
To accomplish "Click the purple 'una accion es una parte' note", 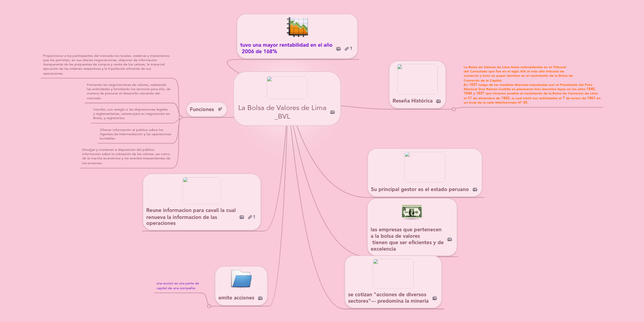I will (178, 286).
